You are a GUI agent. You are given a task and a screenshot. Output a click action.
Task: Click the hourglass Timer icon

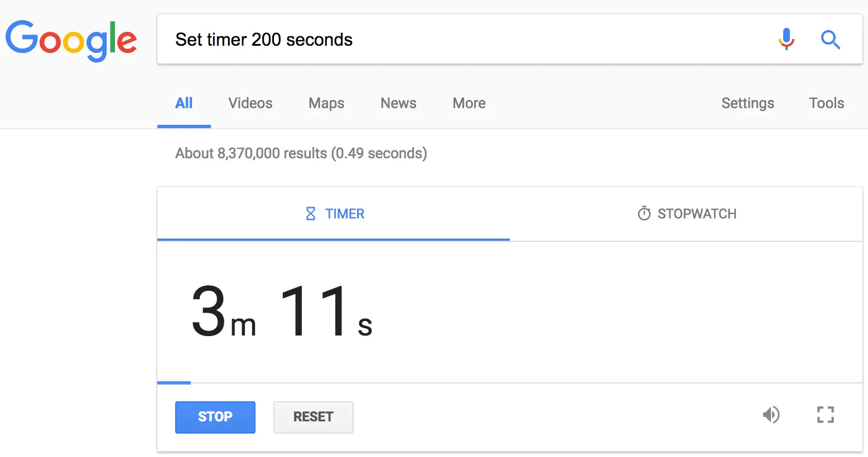(311, 213)
